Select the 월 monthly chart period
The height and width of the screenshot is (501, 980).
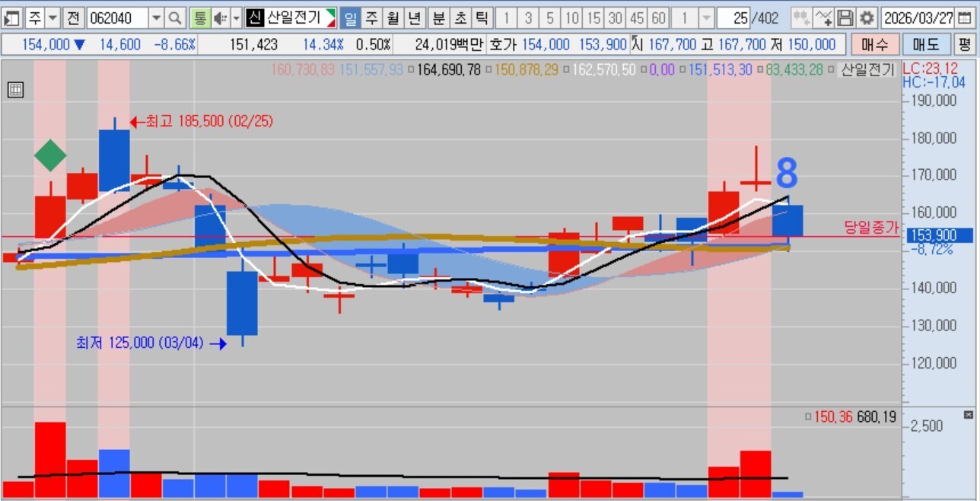pos(393,18)
